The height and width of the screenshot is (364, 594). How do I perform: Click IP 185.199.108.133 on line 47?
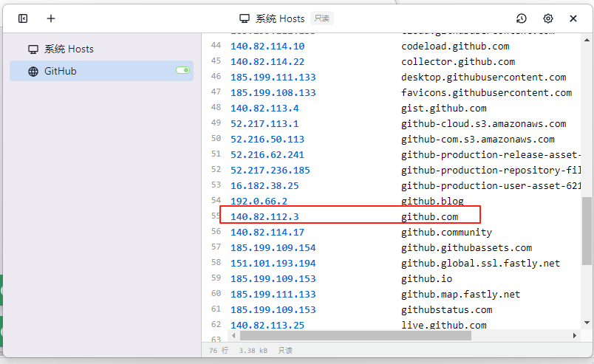coord(273,93)
